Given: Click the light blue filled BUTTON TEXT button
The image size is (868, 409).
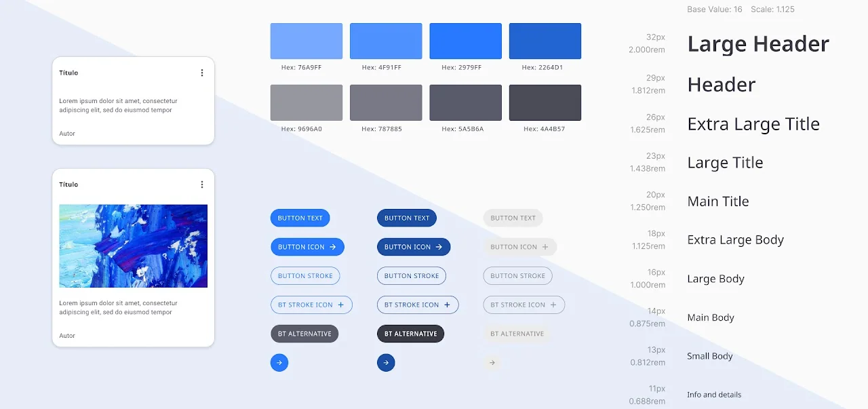Looking at the screenshot, I should tap(300, 218).
